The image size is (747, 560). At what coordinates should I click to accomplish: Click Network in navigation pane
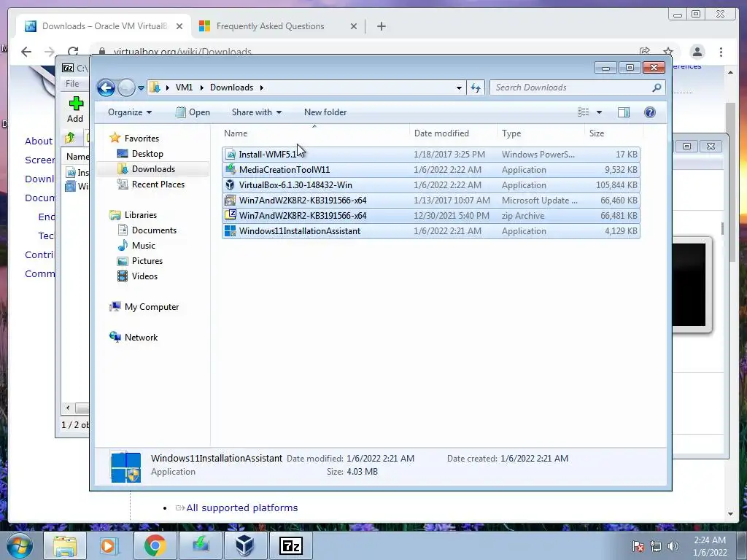tap(141, 338)
